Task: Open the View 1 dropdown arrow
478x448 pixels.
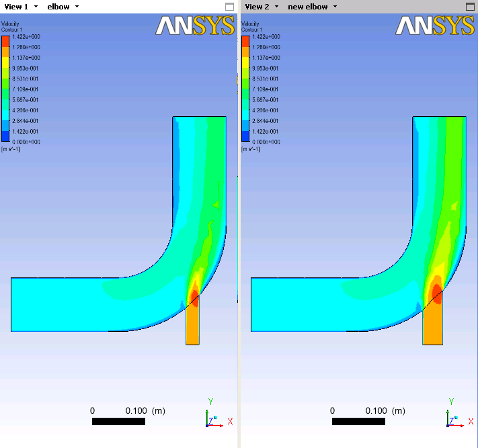Action: [36, 7]
